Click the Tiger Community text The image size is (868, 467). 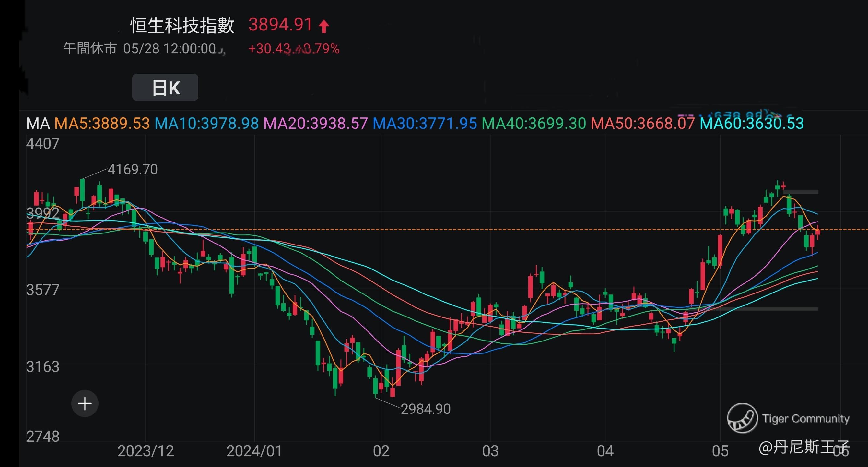click(x=806, y=418)
